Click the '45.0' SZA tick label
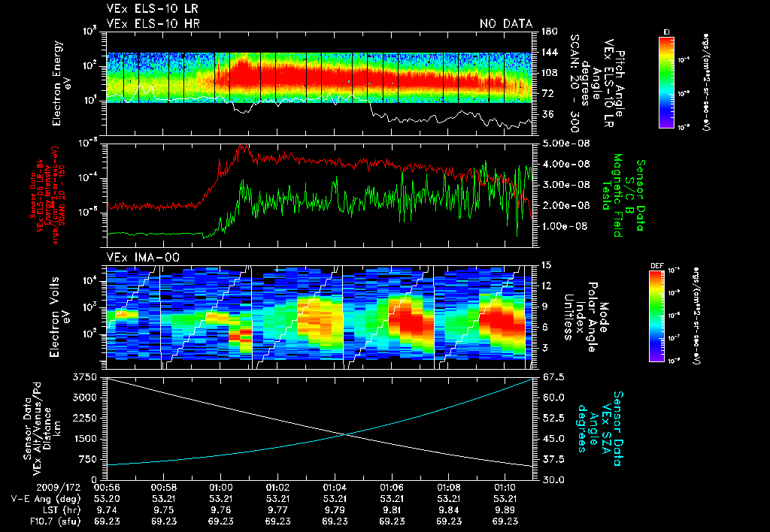The width and height of the screenshot is (770, 532). coord(553,439)
